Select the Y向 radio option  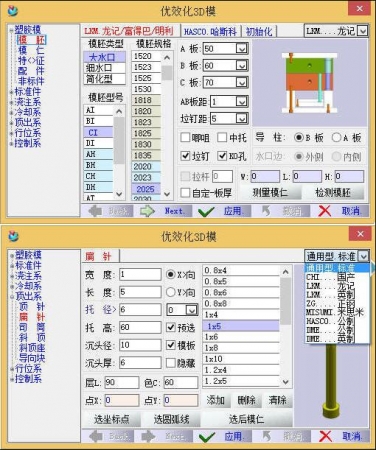[171, 292]
